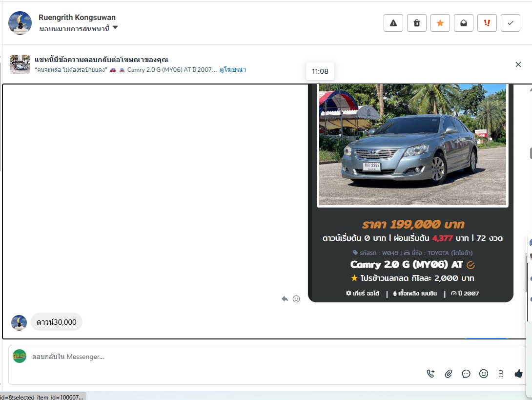The image size is (532, 400).
Task: Click the Camry 2.0 G (MY06) AT title
Action: pyautogui.click(x=407, y=265)
